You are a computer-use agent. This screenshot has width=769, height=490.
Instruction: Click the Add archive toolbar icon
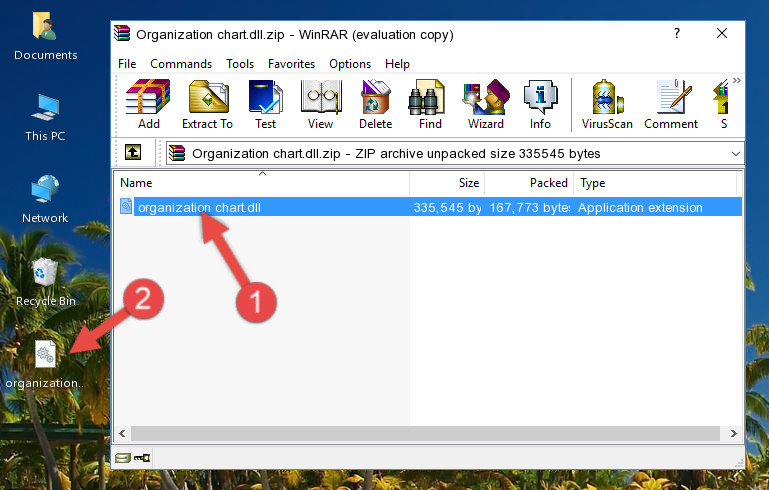148,104
